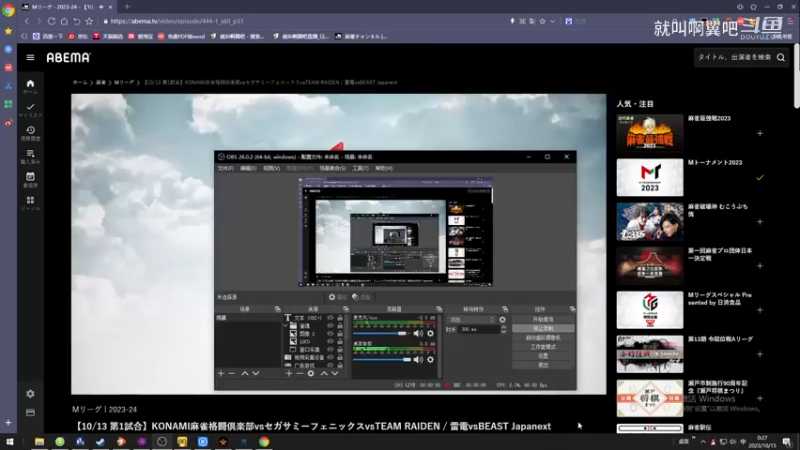Open viewing history clock icon in sidebar
Screen dimensions: 800x450
(x=30, y=133)
